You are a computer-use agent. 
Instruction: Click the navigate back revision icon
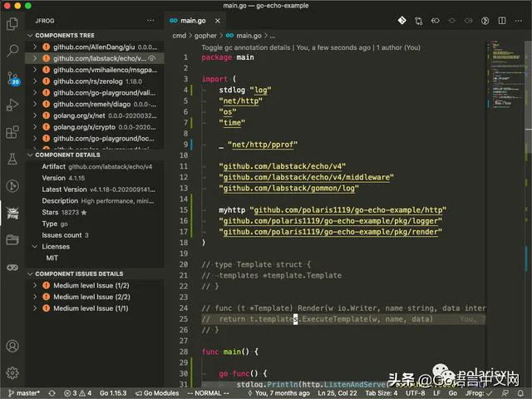click(435, 21)
